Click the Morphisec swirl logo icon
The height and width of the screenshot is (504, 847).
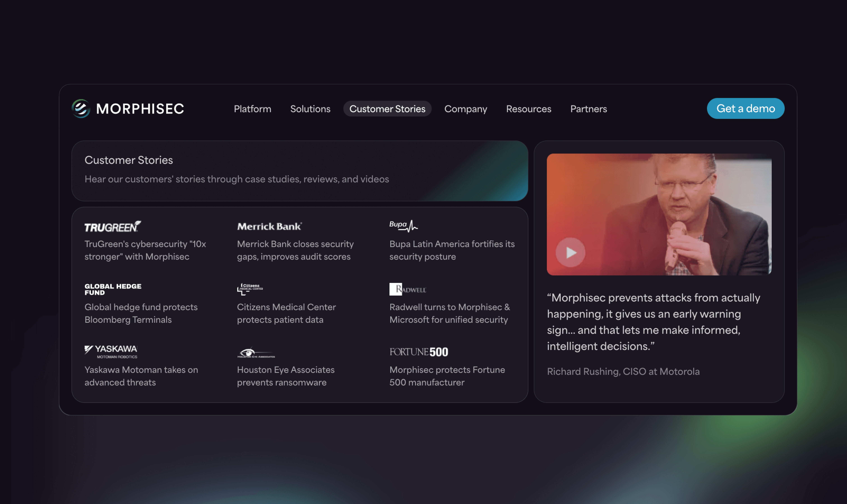(81, 109)
